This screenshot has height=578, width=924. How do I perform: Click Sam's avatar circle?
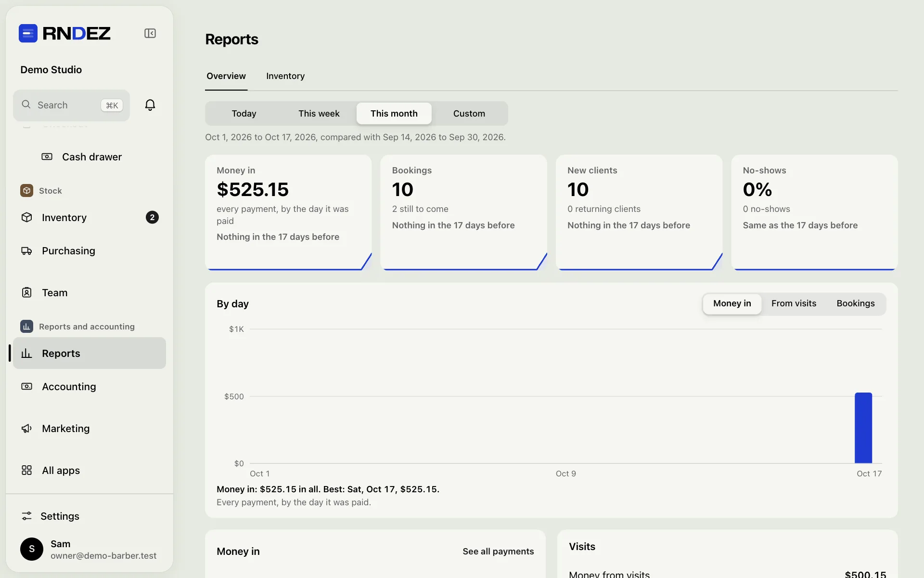32,549
